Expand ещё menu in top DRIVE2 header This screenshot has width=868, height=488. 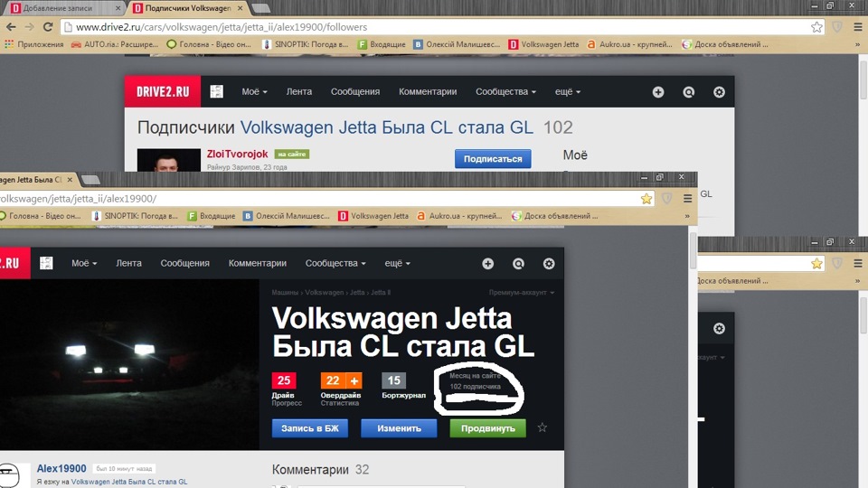568,92
